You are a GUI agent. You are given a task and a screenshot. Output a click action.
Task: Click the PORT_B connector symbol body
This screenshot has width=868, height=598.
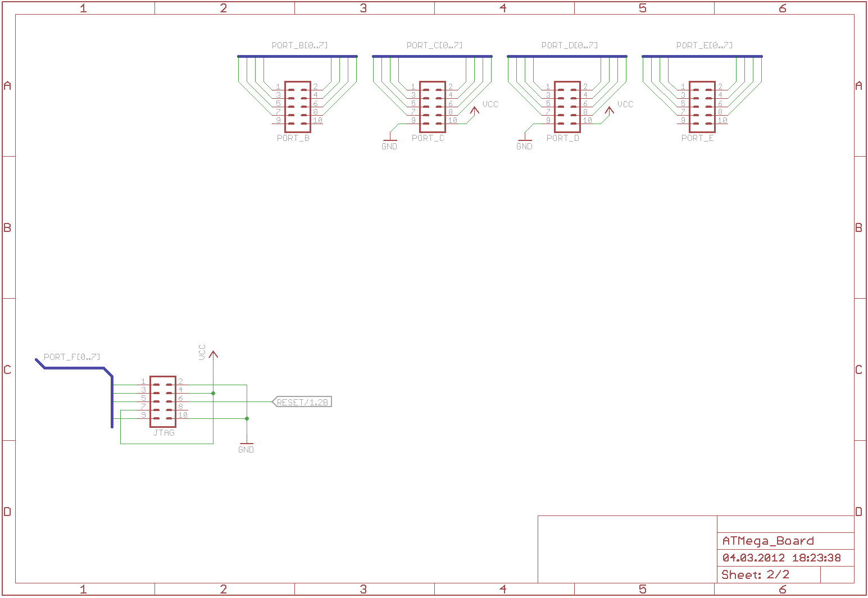(298, 107)
